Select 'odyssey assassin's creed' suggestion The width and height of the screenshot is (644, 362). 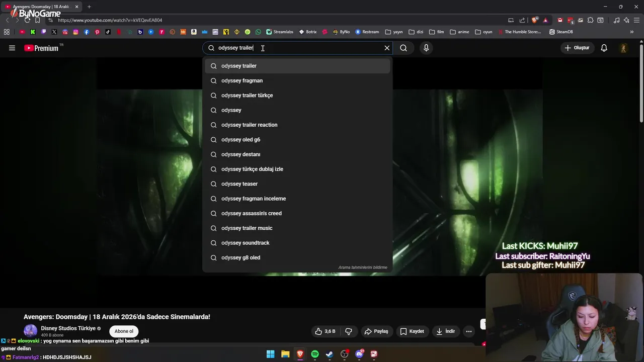click(297, 213)
